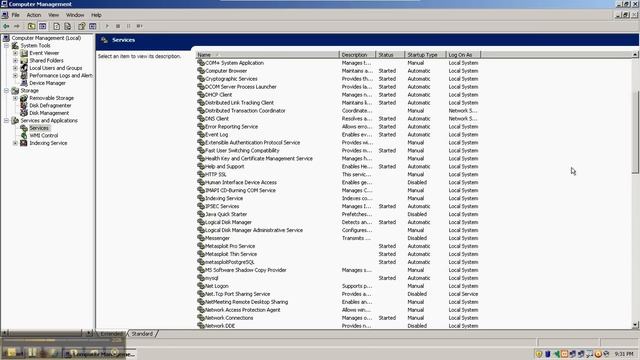Select the Event Viewer tree node

point(44,53)
